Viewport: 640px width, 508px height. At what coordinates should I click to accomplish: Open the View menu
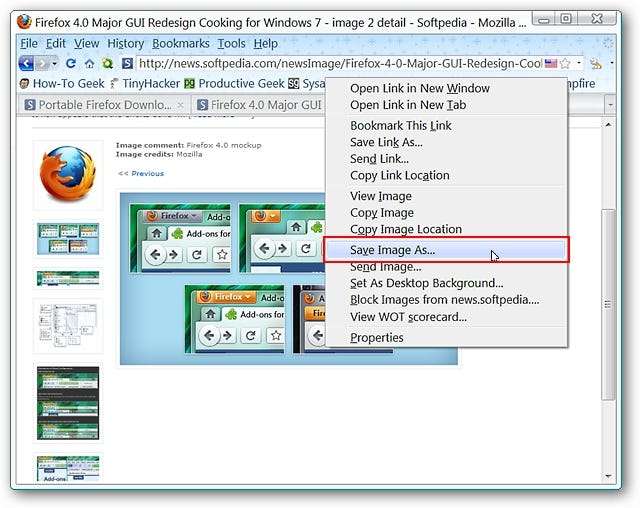tap(87, 43)
